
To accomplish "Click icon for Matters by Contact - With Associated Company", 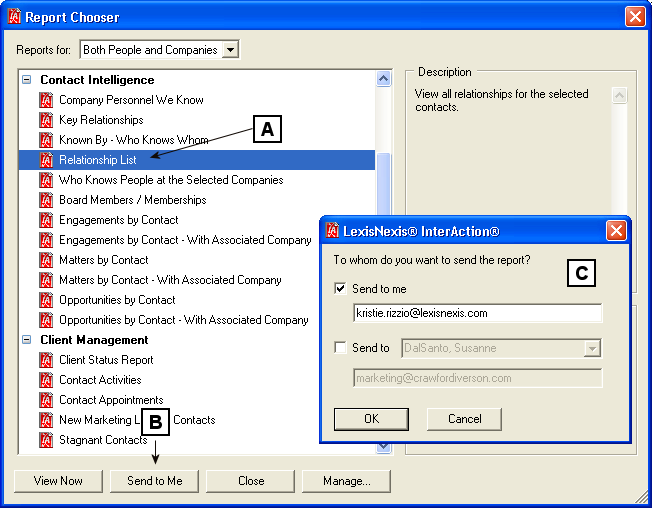I will click(46, 280).
